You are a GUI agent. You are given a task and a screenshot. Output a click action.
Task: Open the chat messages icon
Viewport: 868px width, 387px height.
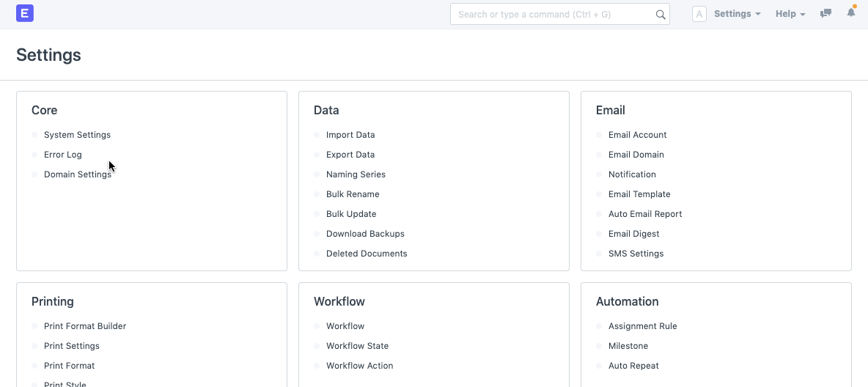825,14
